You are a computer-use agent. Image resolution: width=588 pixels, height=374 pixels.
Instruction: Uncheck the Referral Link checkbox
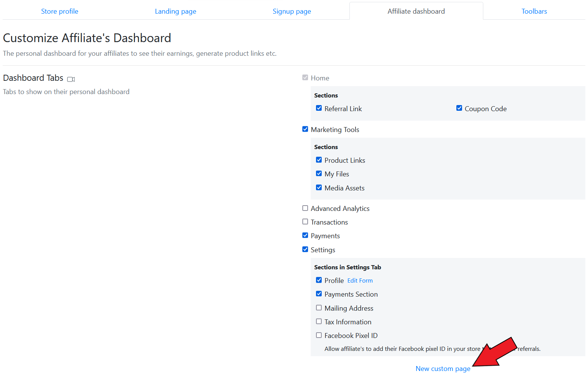click(319, 108)
